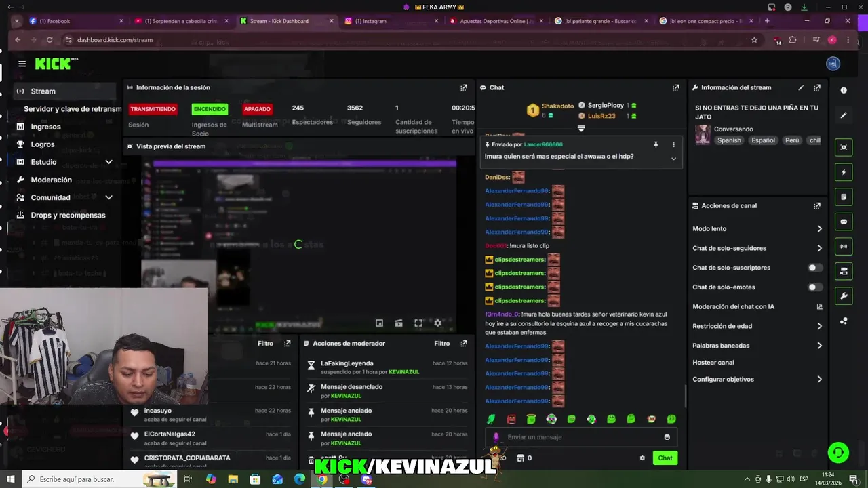Open the stream preview settings gear
The width and height of the screenshot is (868, 488).
(x=437, y=323)
